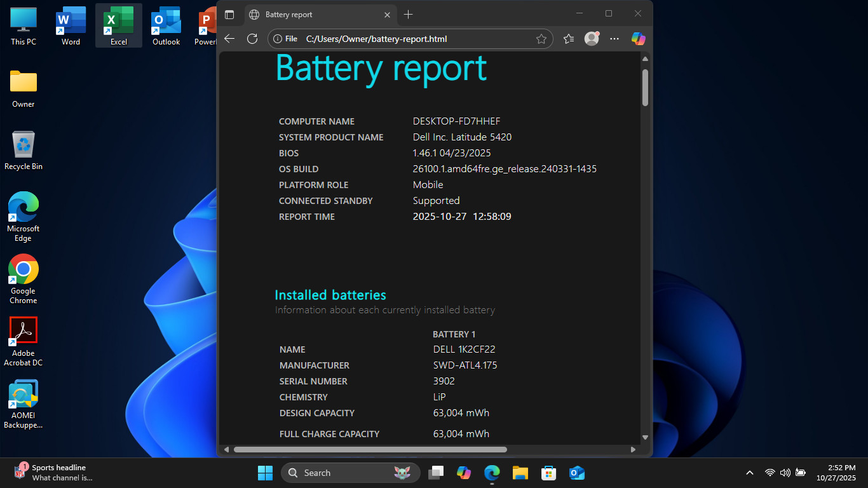Click the taskbar Search box
Image resolution: width=868 pixels, height=488 pixels.
click(351, 473)
